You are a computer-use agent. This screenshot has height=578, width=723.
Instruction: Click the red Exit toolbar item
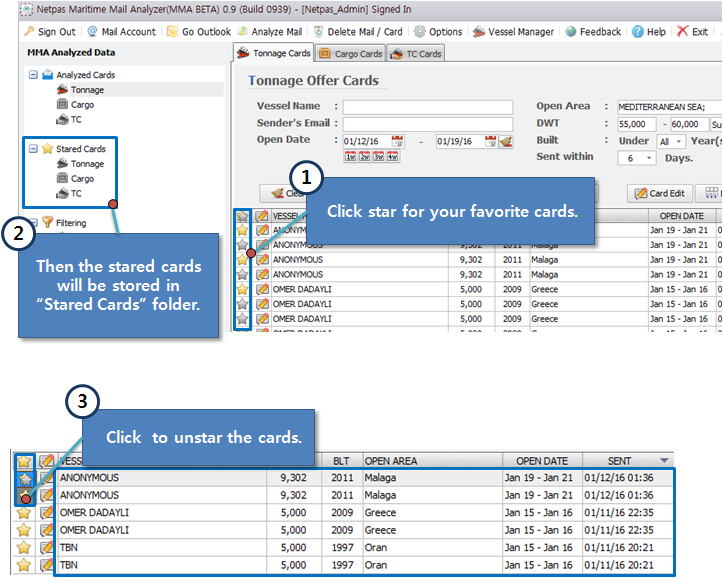(692, 32)
